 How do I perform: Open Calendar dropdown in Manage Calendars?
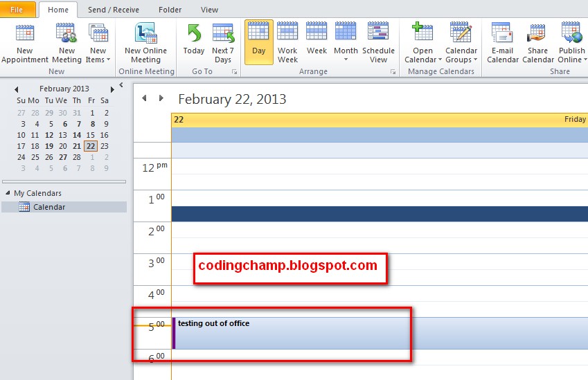coord(422,43)
